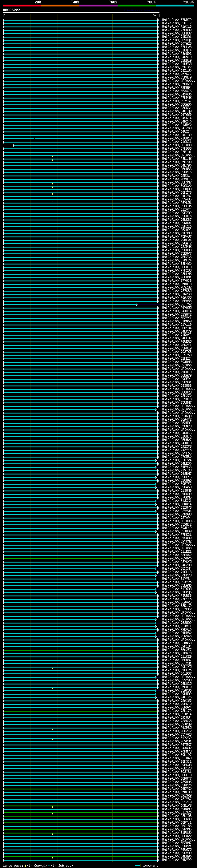Click hit label UniRef100_Q5PKZ8
Screen dimensions: 197x868
pos(177,84)
